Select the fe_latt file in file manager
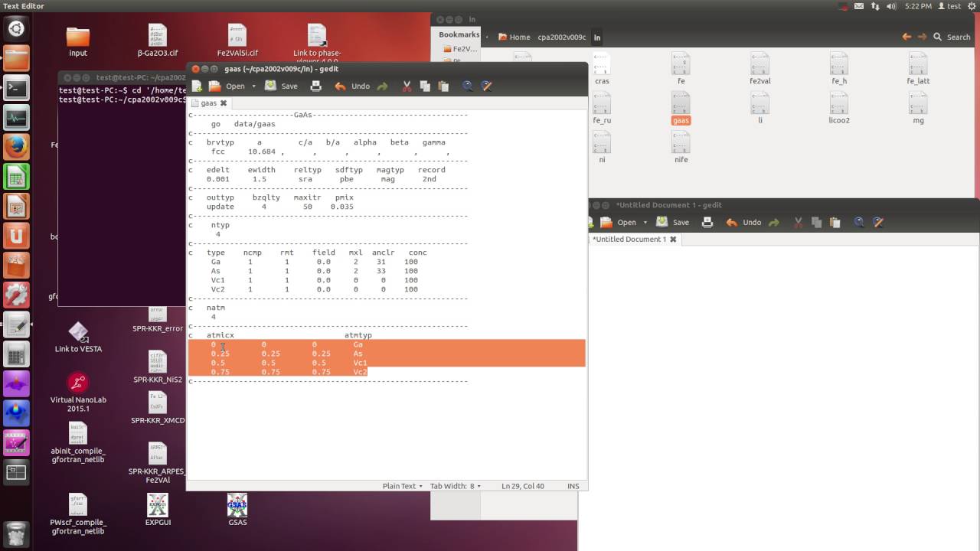This screenshot has height=551, width=980. (918, 69)
